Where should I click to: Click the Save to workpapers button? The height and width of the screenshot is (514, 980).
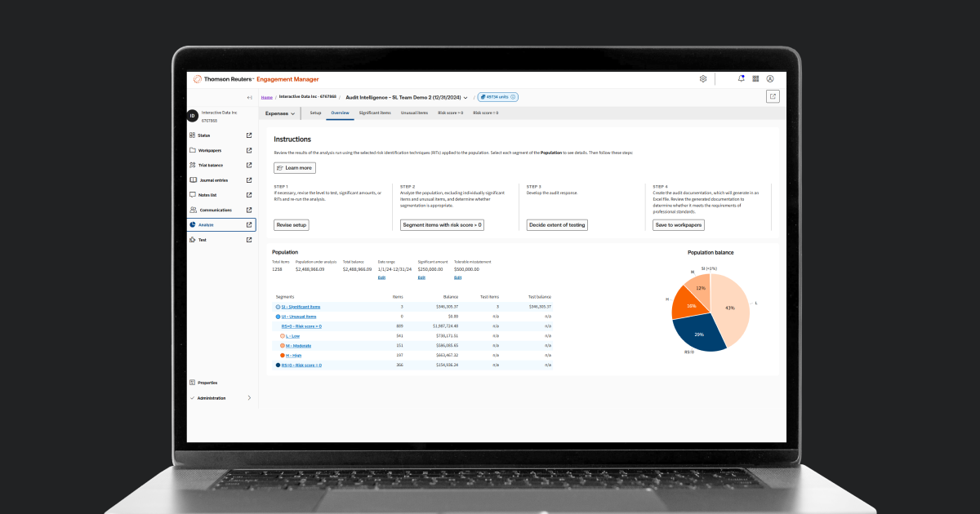[x=679, y=224]
